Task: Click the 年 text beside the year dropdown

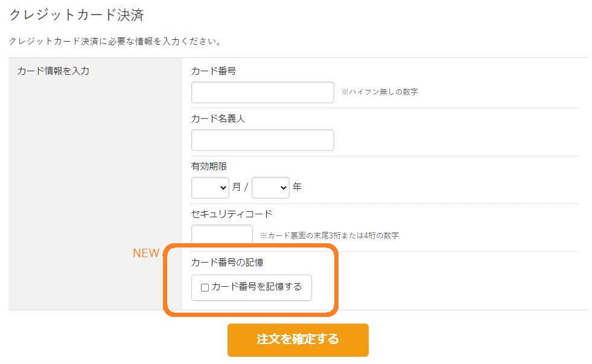Action: pos(297,187)
